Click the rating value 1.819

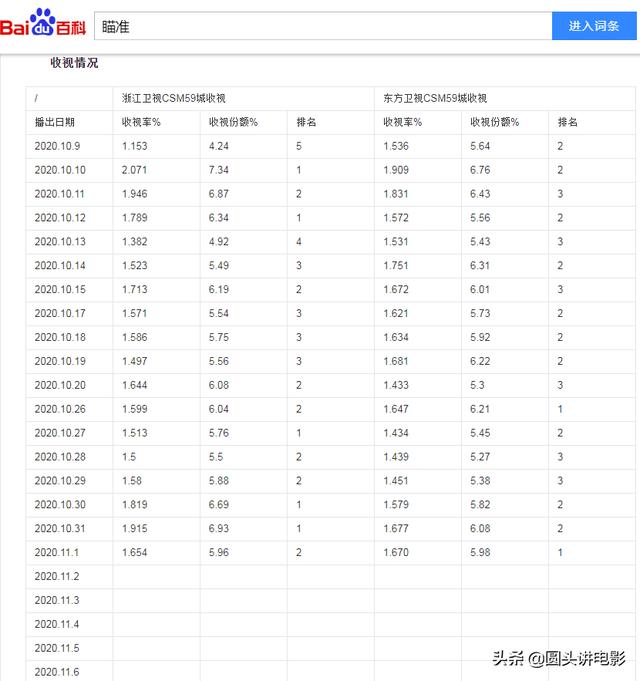[135, 505]
